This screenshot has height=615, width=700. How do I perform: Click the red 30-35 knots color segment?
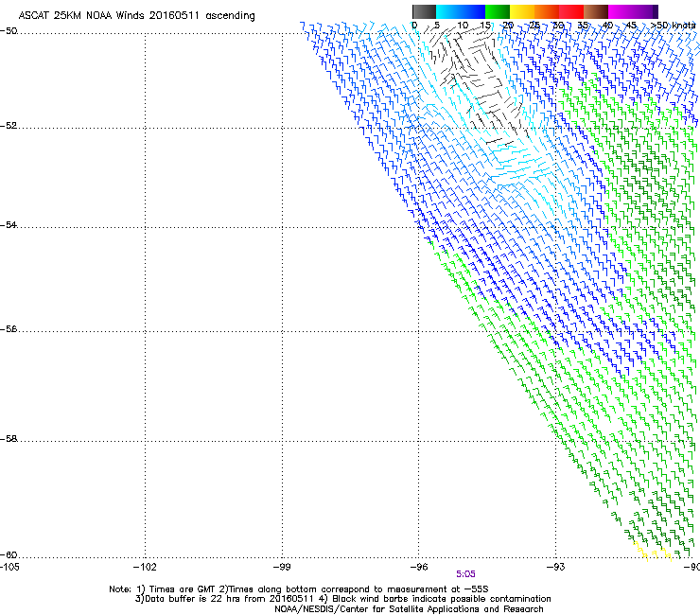(571, 11)
